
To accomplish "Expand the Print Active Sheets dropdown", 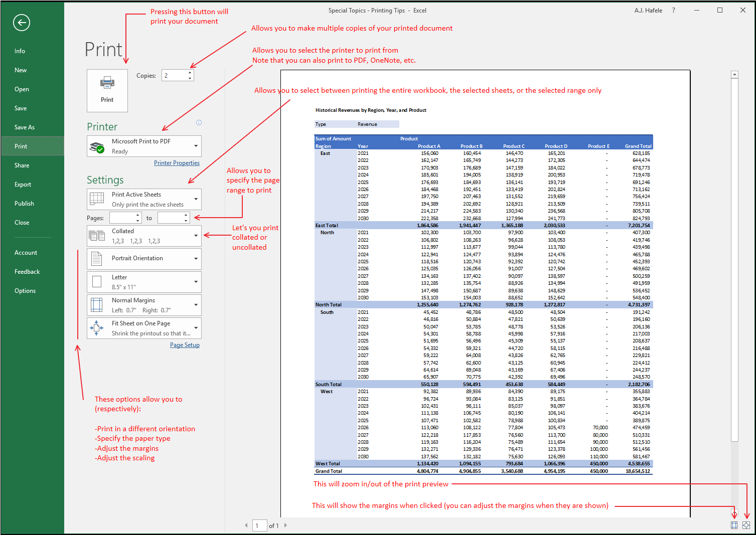I will [144, 199].
